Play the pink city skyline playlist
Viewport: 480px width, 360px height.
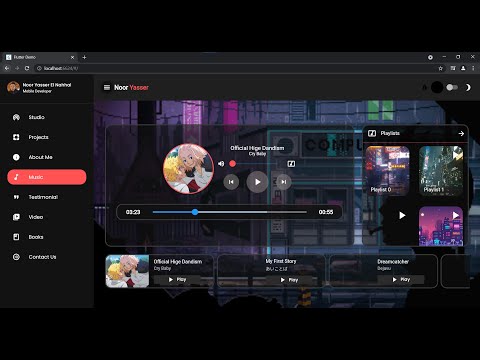pos(456,215)
